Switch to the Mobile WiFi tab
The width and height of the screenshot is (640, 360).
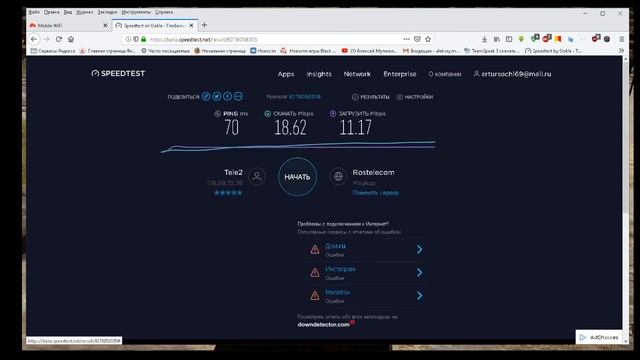65,25
